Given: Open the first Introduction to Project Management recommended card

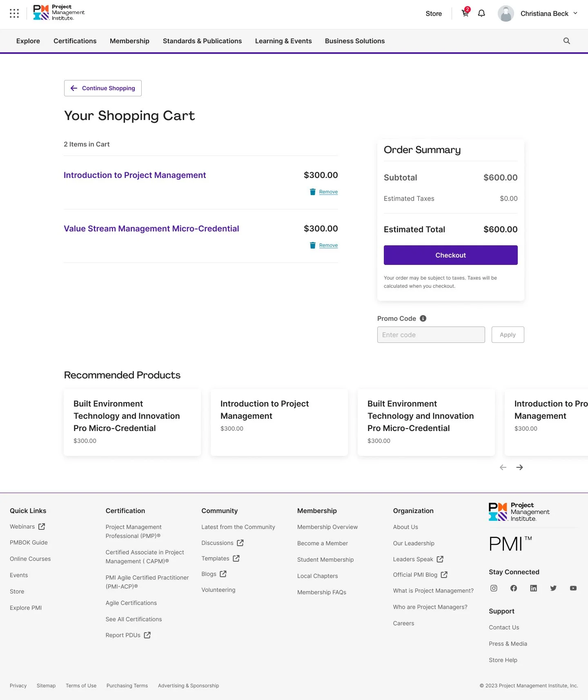Looking at the screenshot, I should pyautogui.click(x=279, y=422).
